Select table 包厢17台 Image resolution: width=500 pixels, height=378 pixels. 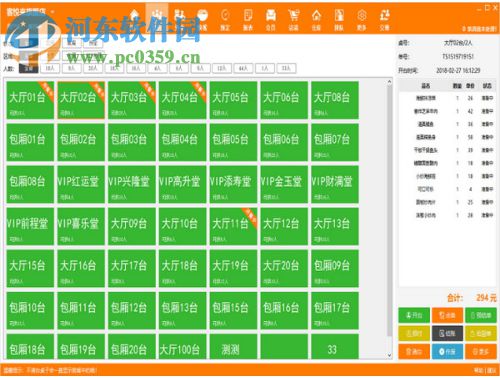[335, 310]
